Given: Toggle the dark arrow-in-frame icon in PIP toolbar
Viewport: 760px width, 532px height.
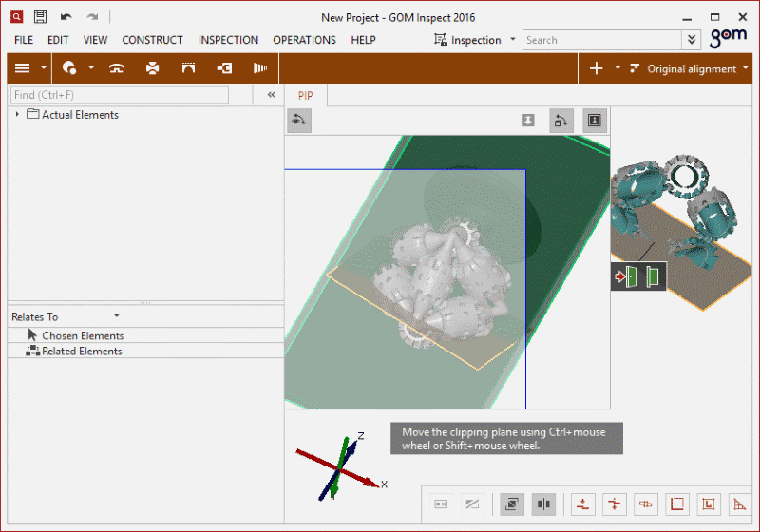Looking at the screenshot, I should point(595,120).
